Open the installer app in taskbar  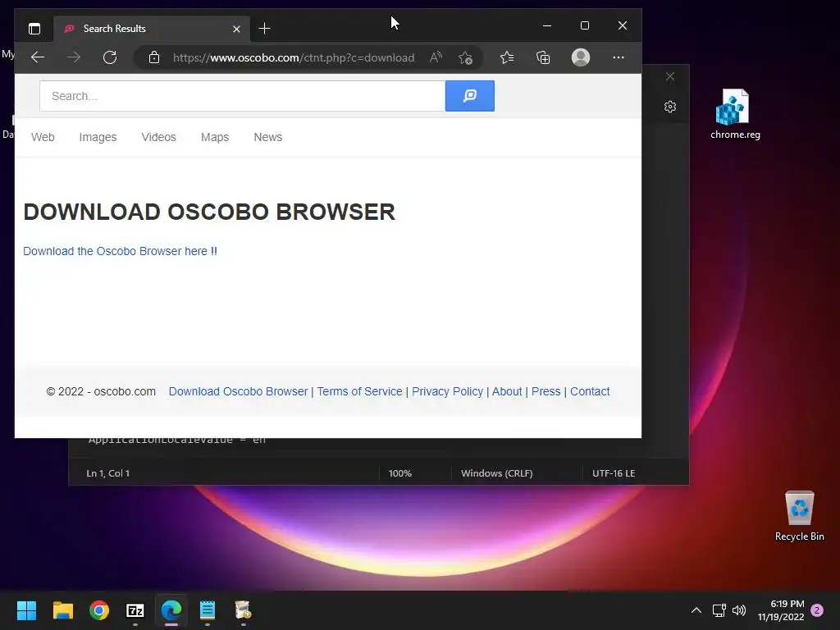243,610
